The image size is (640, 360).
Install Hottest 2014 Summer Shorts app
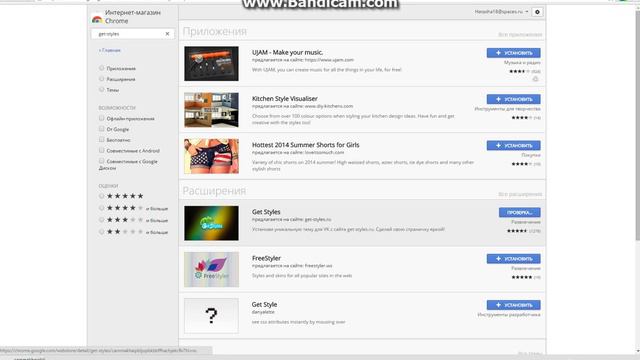tap(513, 145)
